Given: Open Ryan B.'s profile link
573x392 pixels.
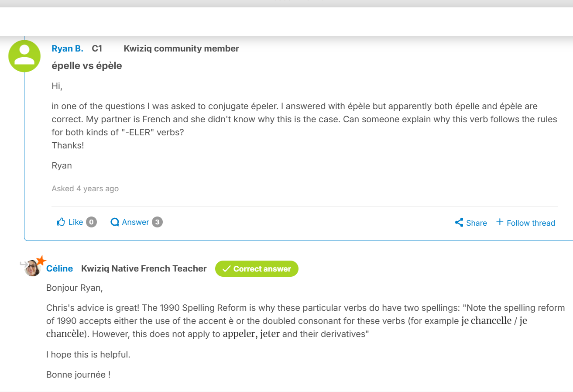Looking at the screenshot, I should click(x=67, y=48).
